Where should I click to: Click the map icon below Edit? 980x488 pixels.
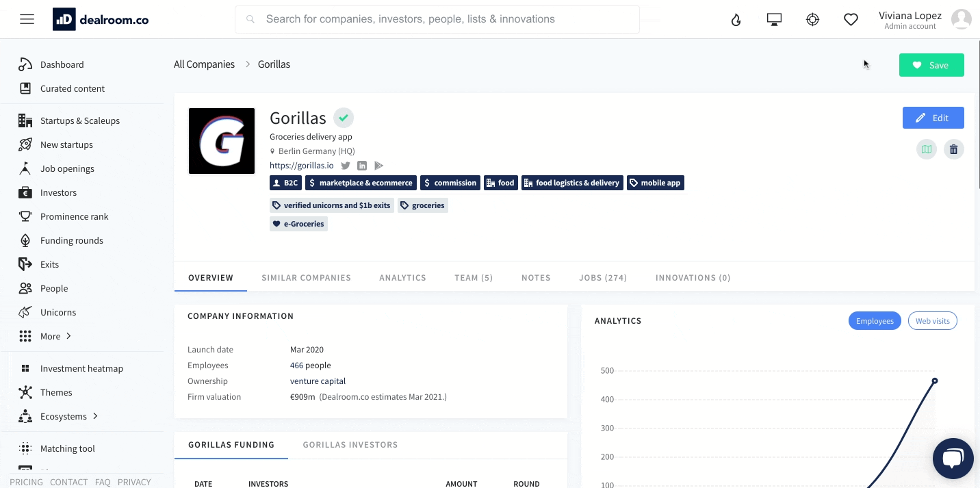click(927, 149)
